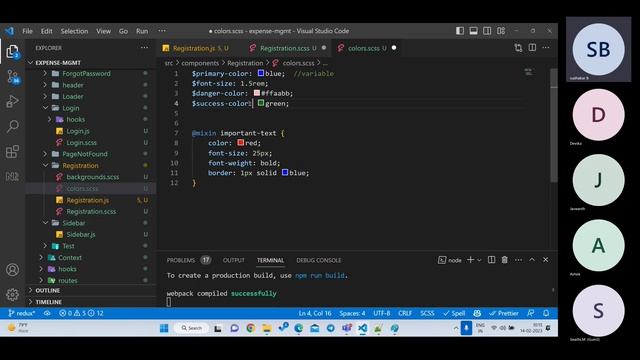Create a new terminal with the plus icon
This screenshot has height=360, width=640.
point(470,260)
